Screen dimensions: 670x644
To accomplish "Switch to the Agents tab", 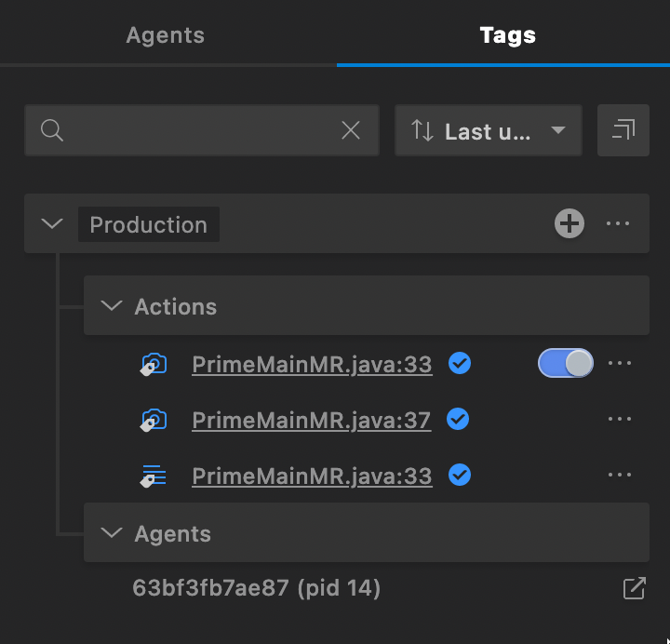I will pyautogui.click(x=165, y=35).
